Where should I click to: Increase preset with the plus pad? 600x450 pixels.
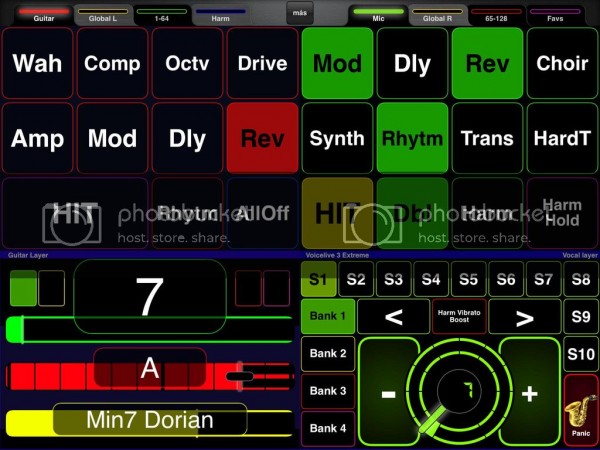[x=530, y=392]
